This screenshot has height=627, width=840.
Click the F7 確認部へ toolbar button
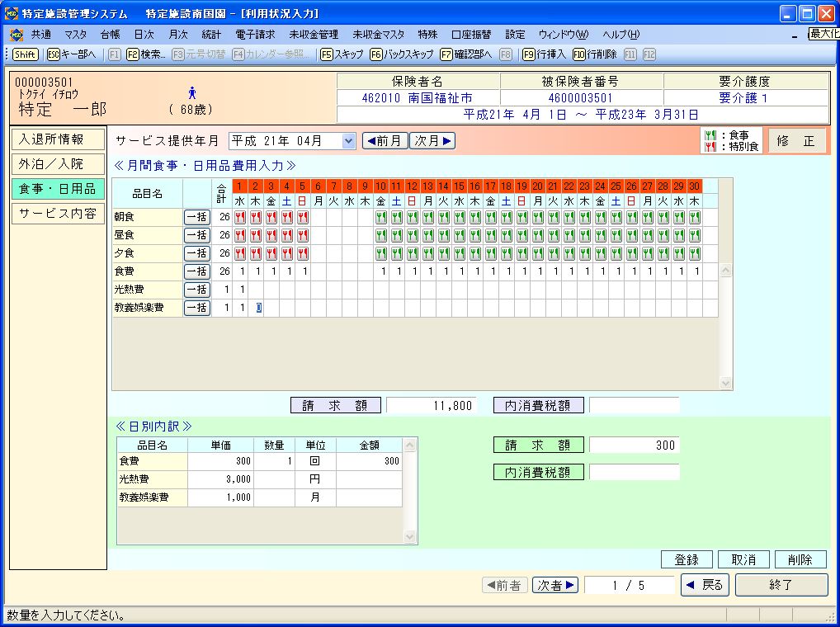(466, 54)
